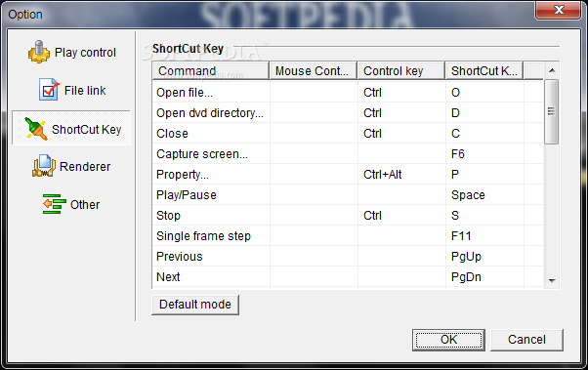Close the Option dialog window
The image size is (588, 370).
click(x=559, y=10)
